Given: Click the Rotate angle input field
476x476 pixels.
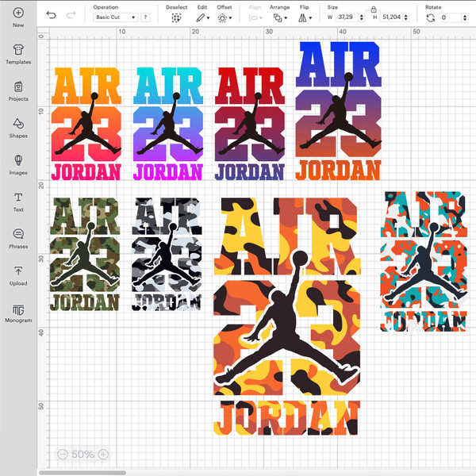Looking at the screenshot, I should click(x=451, y=17).
